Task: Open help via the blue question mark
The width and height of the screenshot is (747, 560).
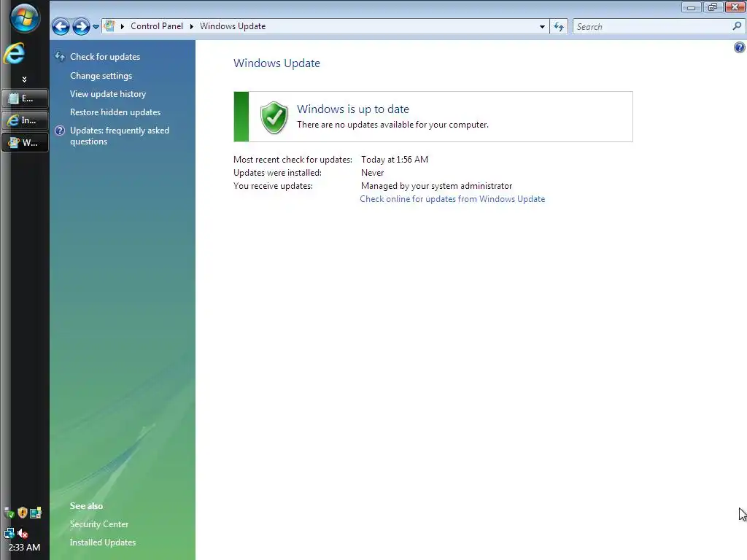Action: click(740, 47)
